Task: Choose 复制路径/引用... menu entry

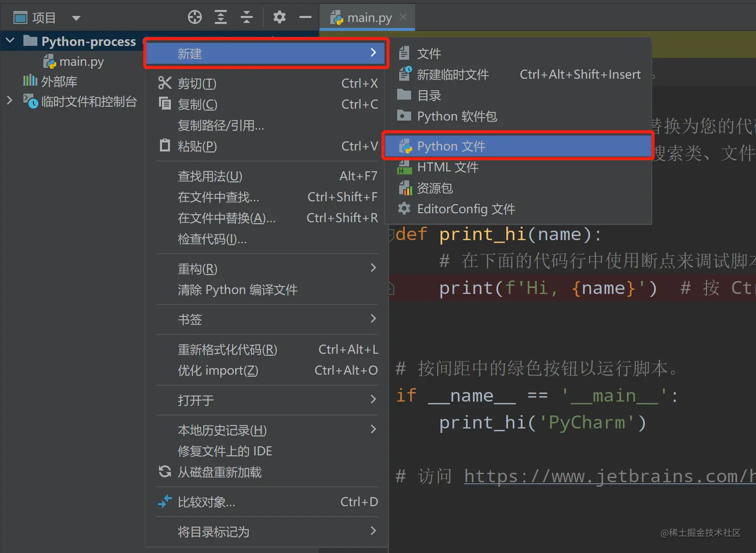Action: pyautogui.click(x=267, y=125)
